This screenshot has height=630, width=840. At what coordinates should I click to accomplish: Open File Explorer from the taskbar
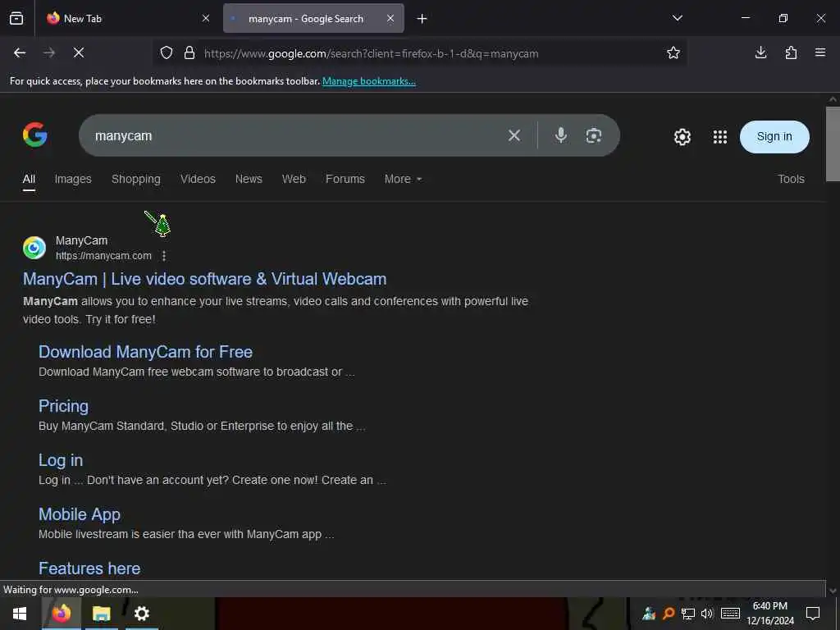pos(101,614)
